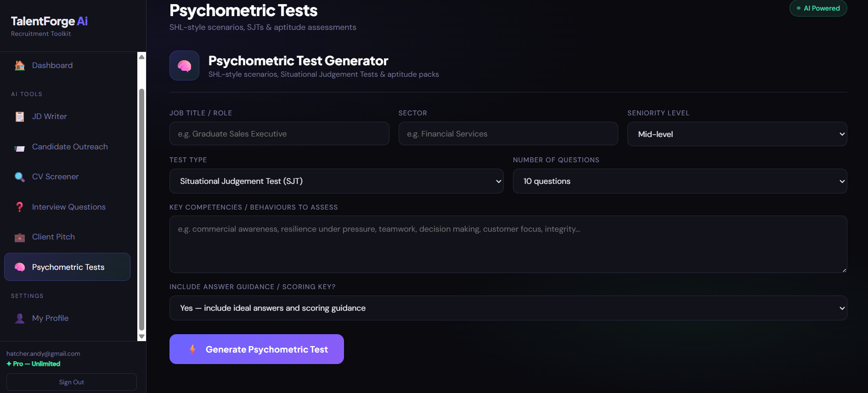Click the Key Competencies text area

[508, 245]
